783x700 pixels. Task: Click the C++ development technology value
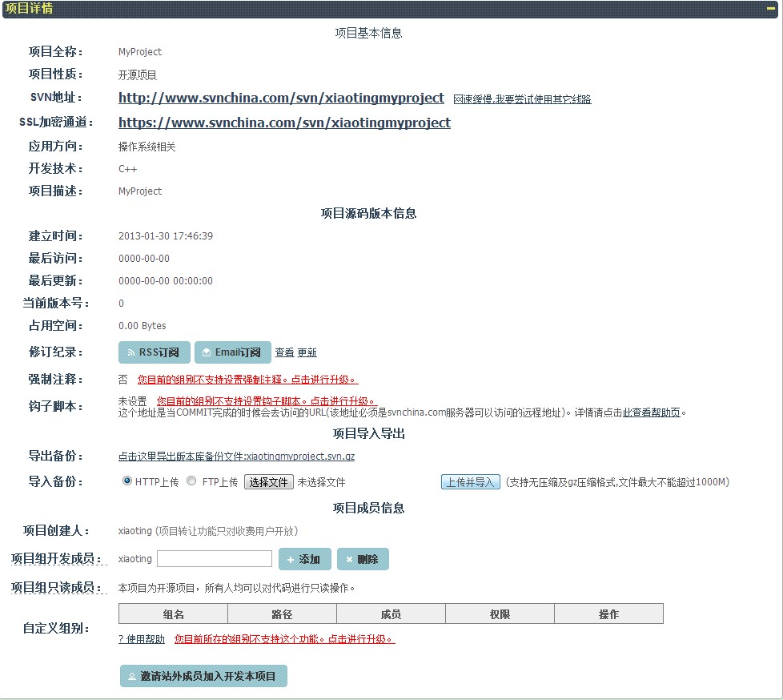[128, 169]
